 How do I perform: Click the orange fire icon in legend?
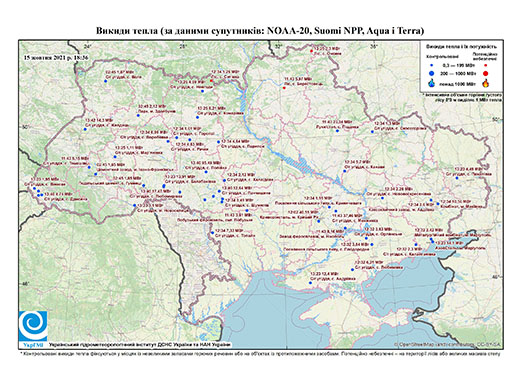tap(486, 83)
